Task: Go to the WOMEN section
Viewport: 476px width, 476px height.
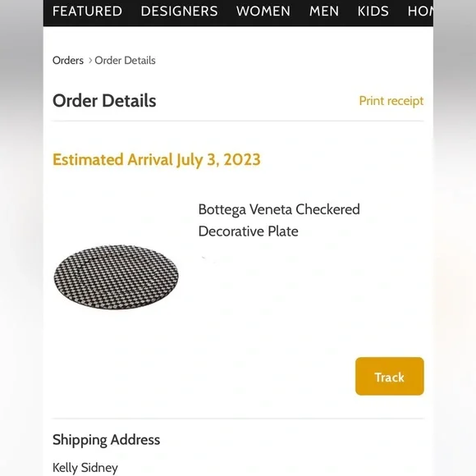Action: pyautogui.click(x=263, y=11)
